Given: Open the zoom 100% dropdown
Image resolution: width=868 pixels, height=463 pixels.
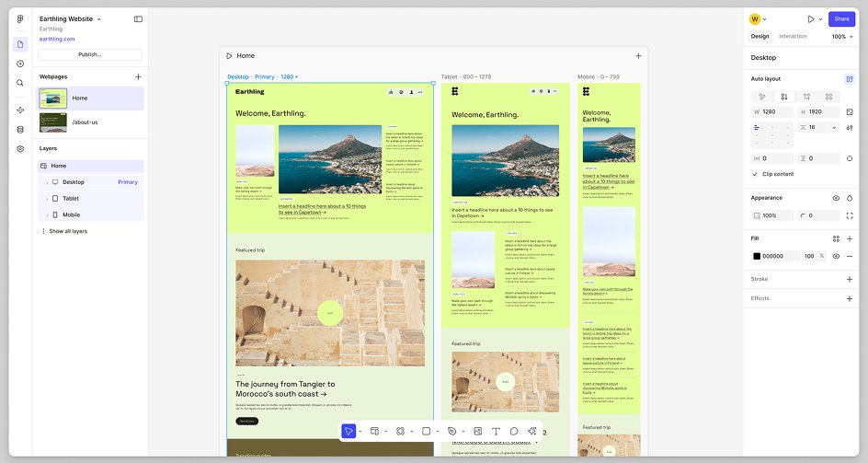Looking at the screenshot, I should tap(842, 37).
